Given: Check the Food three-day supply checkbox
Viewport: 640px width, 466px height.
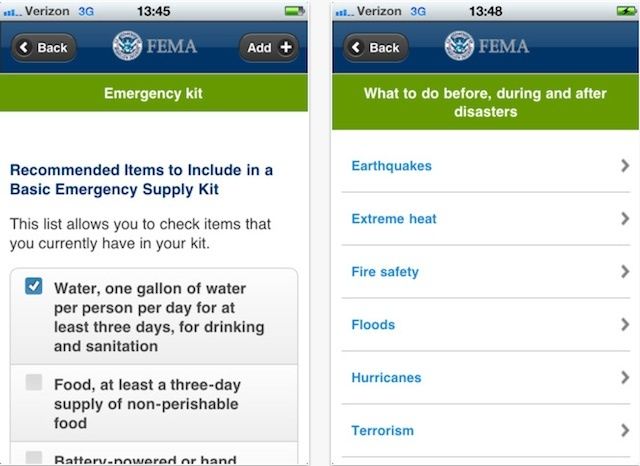Looking at the screenshot, I should (34, 382).
